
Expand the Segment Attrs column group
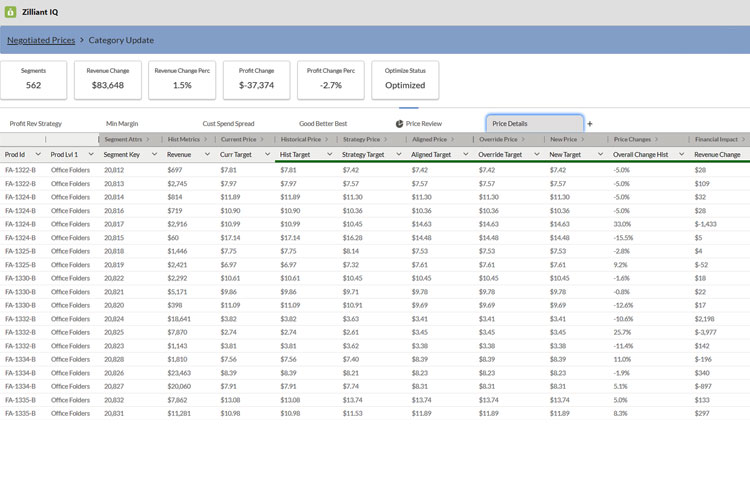147,139
